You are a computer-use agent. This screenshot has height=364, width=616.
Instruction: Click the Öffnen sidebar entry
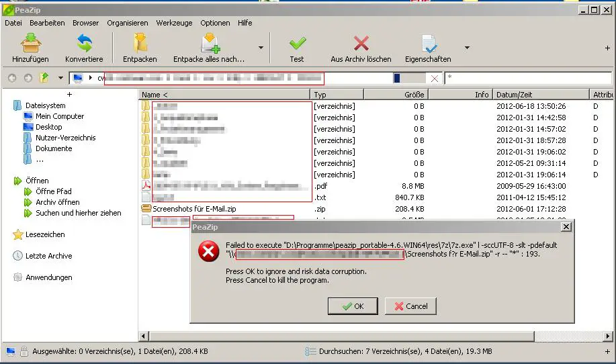(37, 181)
